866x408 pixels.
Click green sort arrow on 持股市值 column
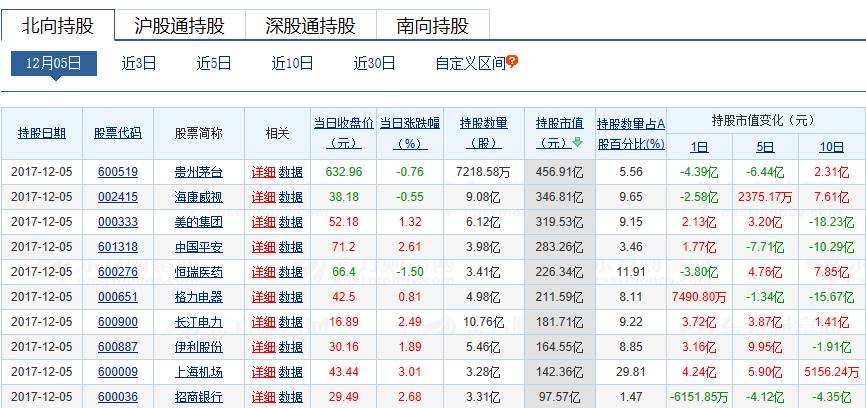(x=577, y=142)
